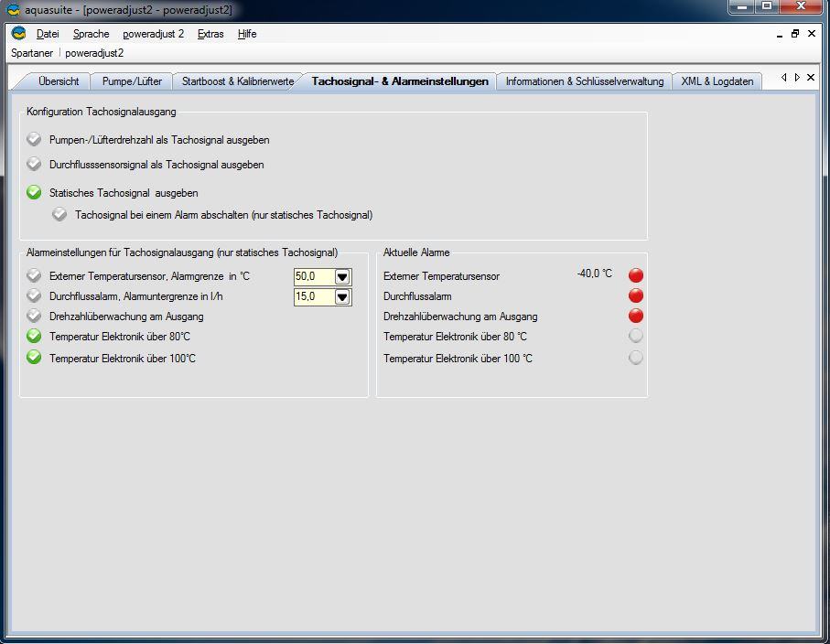Switch to the Übersicht tab
830x644 pixels.
59,81
